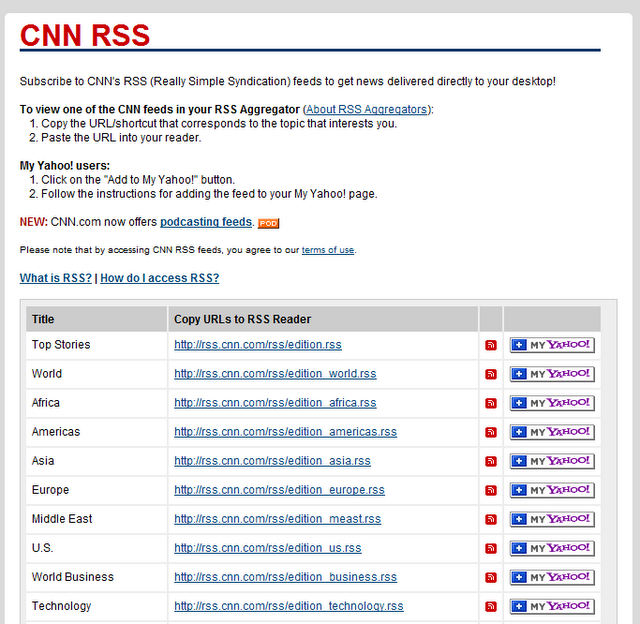Click the orange POD podcast icon
The height and width of the screenshot is (624, 640).
point(268,223)
